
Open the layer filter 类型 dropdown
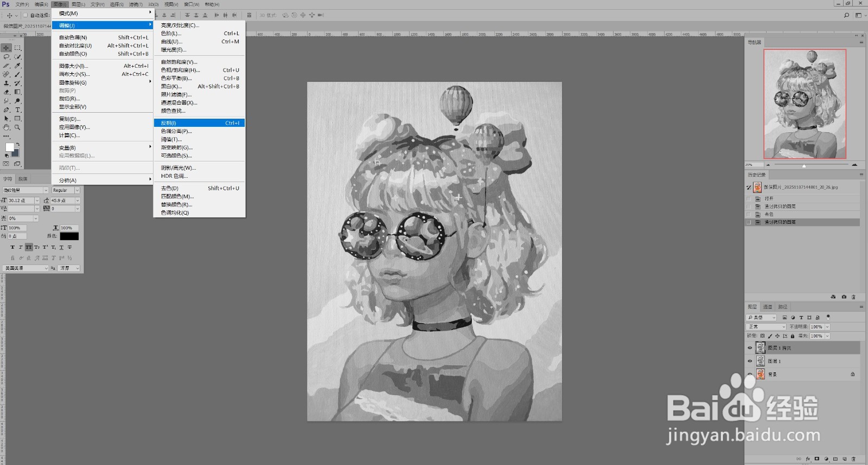pyautogui.click(x=761, y=318)
